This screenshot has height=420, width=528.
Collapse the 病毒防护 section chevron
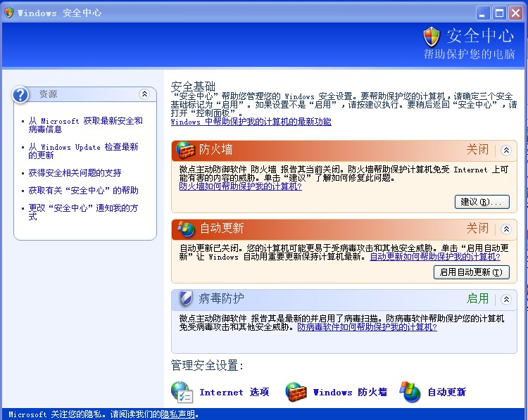point(506,299)
